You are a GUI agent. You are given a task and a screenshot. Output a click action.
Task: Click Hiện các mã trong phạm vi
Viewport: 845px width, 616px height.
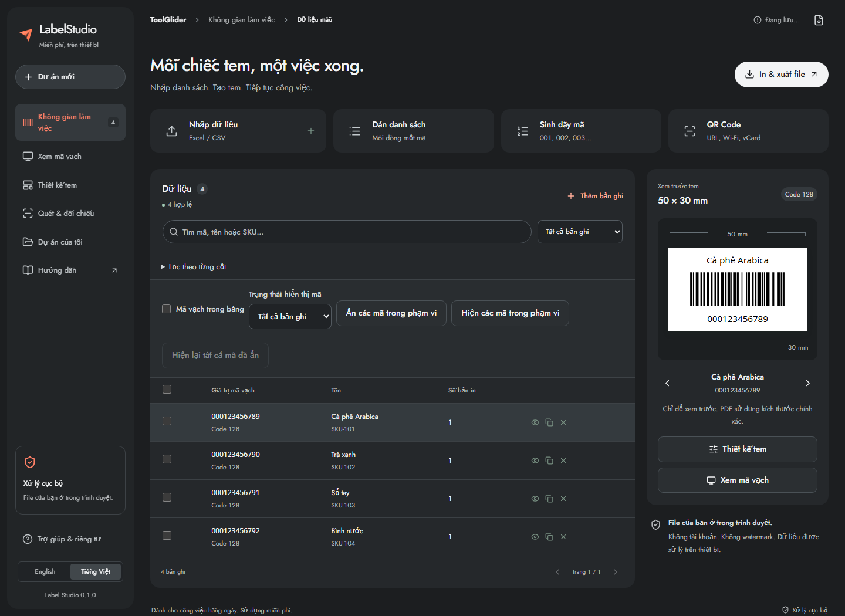510,313
